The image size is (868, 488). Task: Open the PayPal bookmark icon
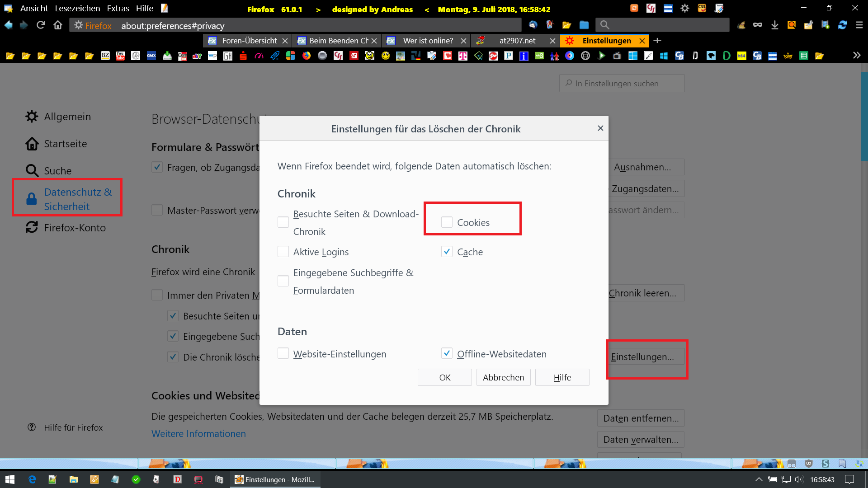(509, 56)
